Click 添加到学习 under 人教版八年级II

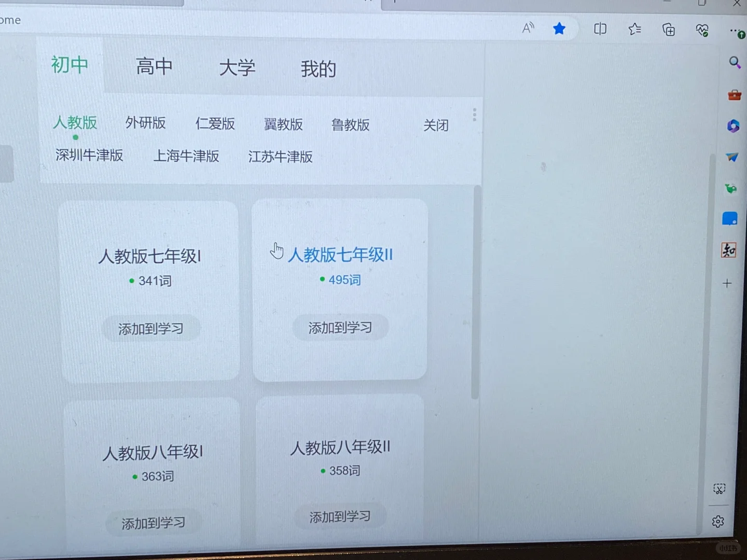[x=340, y=516]
